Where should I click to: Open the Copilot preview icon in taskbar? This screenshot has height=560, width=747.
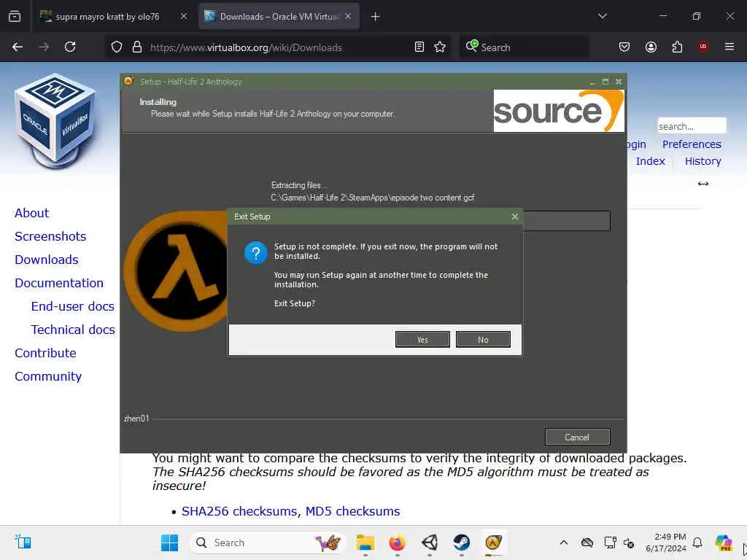pyautogui.click(x=724, y=542)
